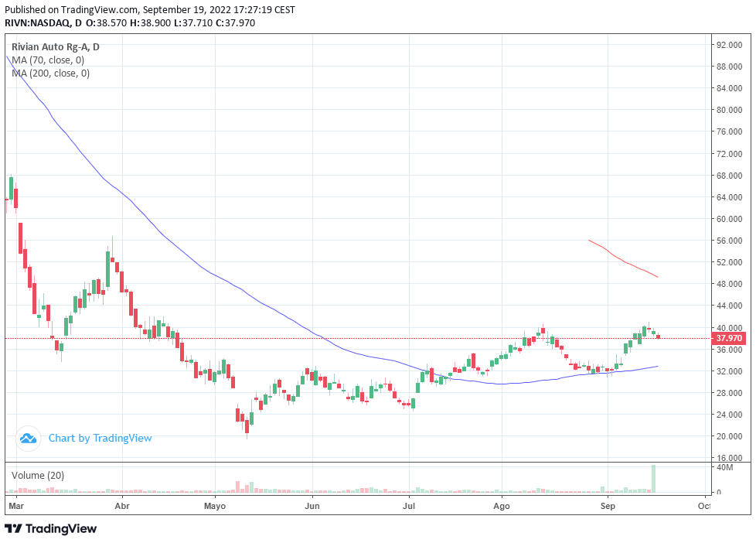Image resolution: width=756 pixels, height=543 pixels.
Task: Click the 40M volume axis label
Action: (x=724, y=468)
